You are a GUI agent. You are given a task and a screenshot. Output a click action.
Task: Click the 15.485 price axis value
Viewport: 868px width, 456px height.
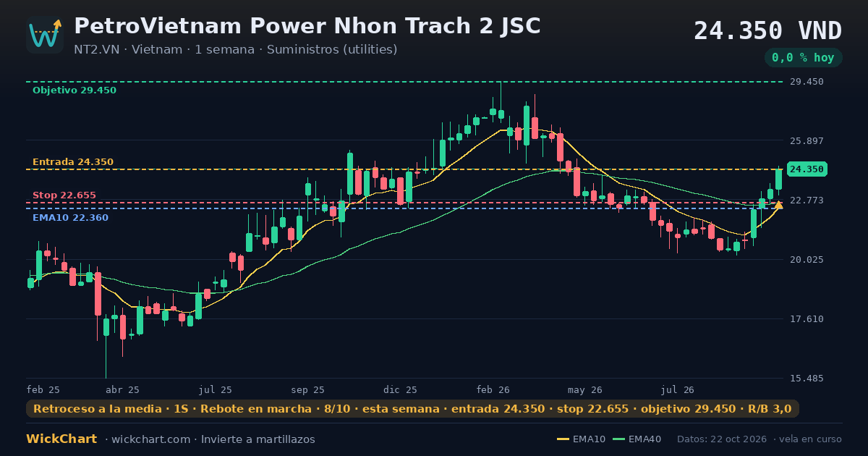(806, 379)
